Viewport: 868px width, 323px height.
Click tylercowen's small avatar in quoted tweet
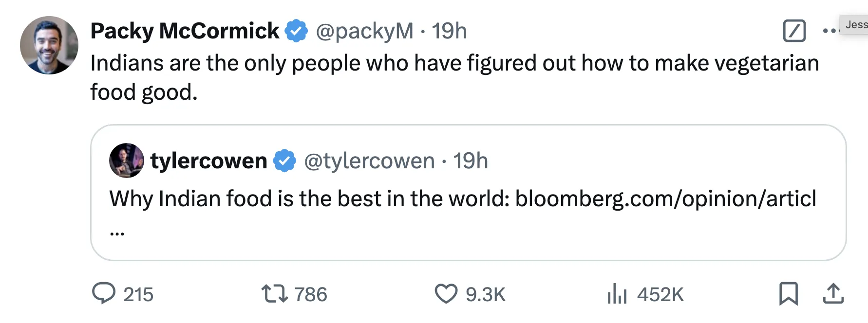coord(127,161)
